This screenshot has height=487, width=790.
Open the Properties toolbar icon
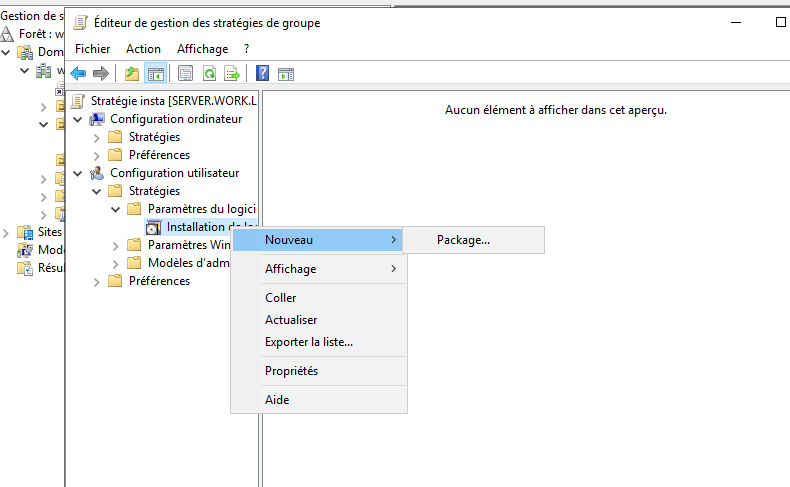185,73
